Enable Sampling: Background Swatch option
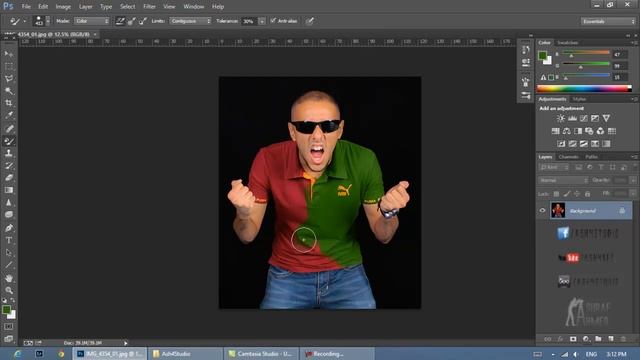The width and height of the screenshot is (640, 360). (x=142, y=21)
